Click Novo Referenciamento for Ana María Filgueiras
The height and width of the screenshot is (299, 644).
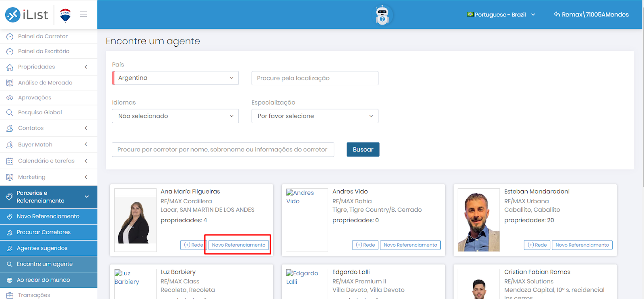click(x=239, y=245)
